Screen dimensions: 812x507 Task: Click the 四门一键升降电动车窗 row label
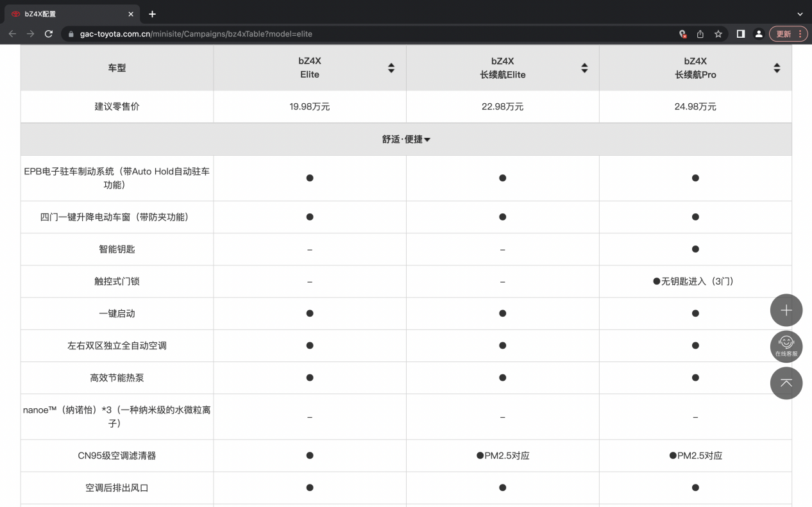tap(117, 217)
